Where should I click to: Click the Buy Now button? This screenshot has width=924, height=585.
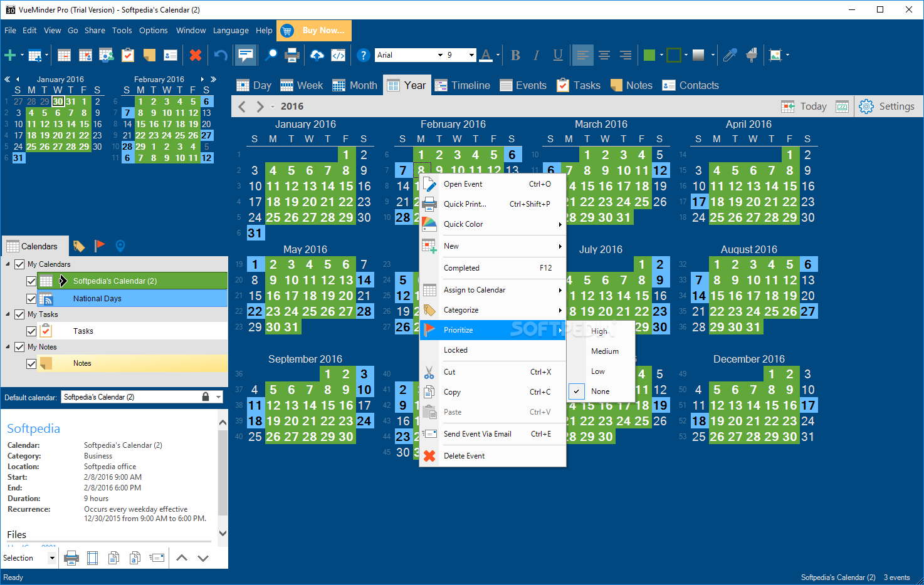point(314,30)
